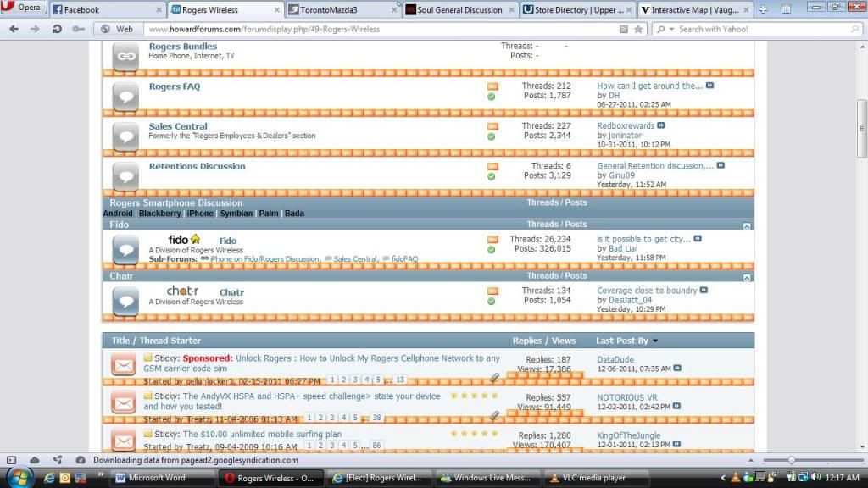Switch to the Store Directory tab
Image resolution: width=868 pixels, height=488 pixels.
click(577, 9)
